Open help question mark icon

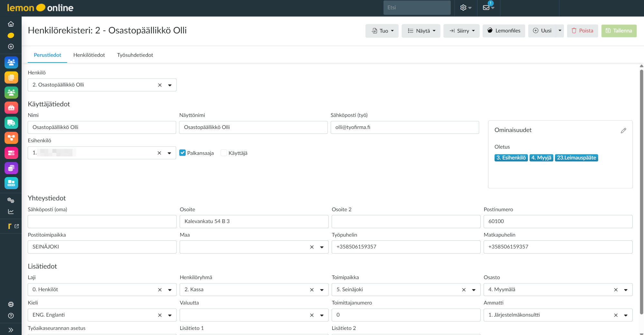11,316
